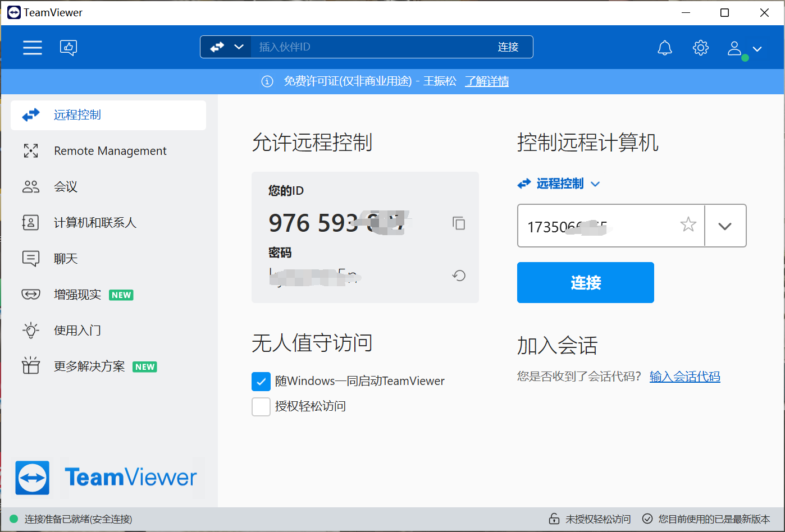Refresh the password with the reload icon
The width and height of the screenshot is (785, 532).
pos(459,276)
